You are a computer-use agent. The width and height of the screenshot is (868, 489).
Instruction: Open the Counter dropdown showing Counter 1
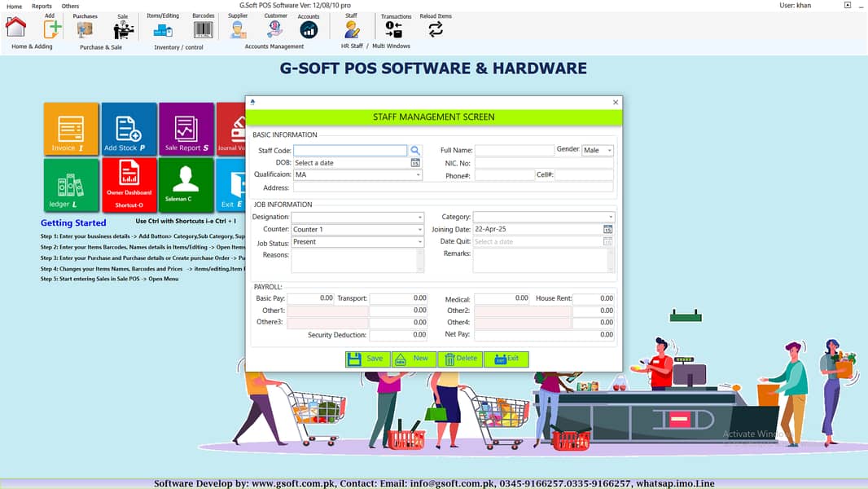[x=357, y=229]
